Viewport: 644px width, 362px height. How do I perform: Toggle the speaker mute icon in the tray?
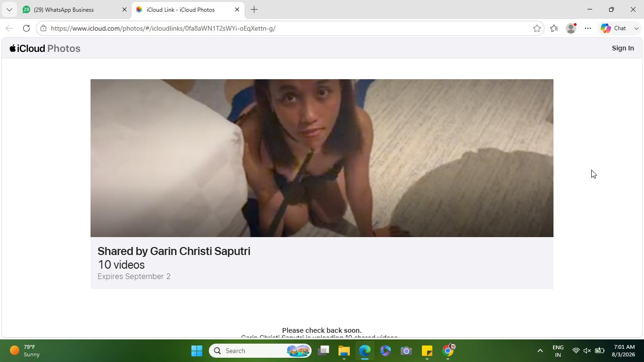587,351
